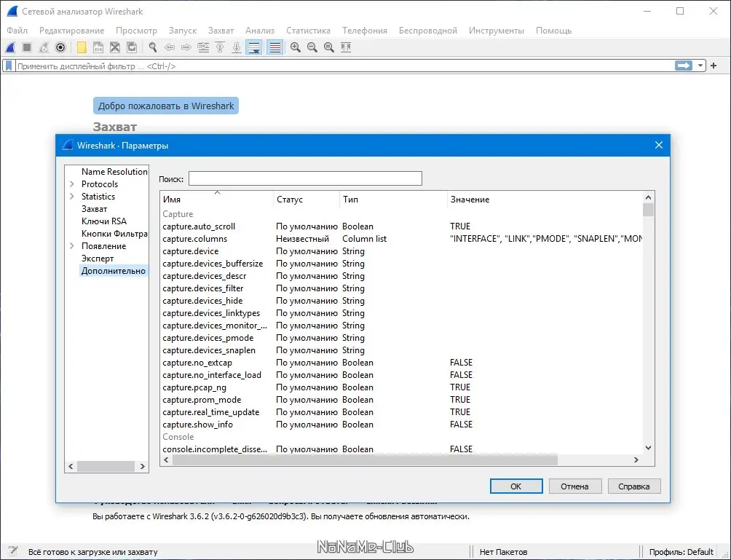Click the OK button in the Параметры dialog
731x560 pixels.
516,486
